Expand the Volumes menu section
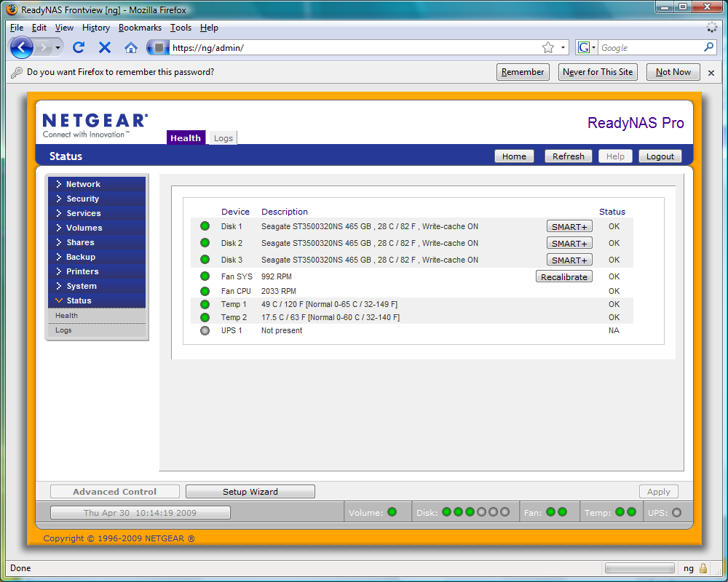 (97, 228)
